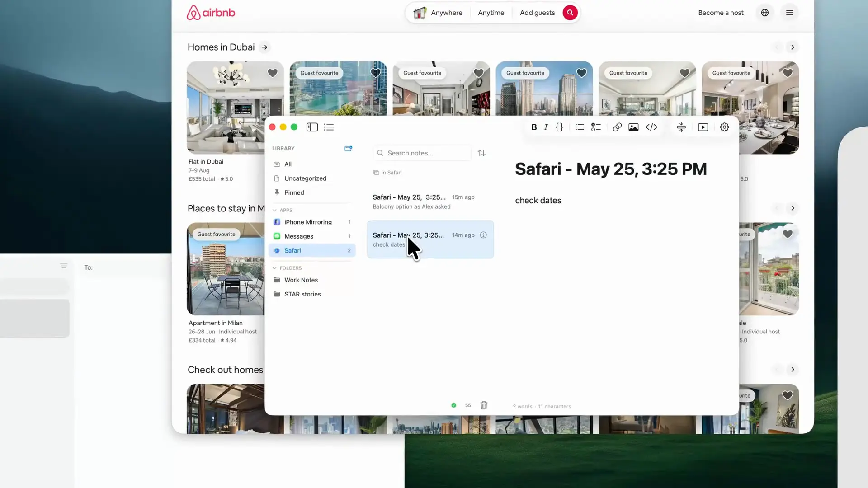The height and width of the screenshot is (488, 868).
Task: Open note 'Balcony option as Alex asked'
Action: tap(430, 202)
